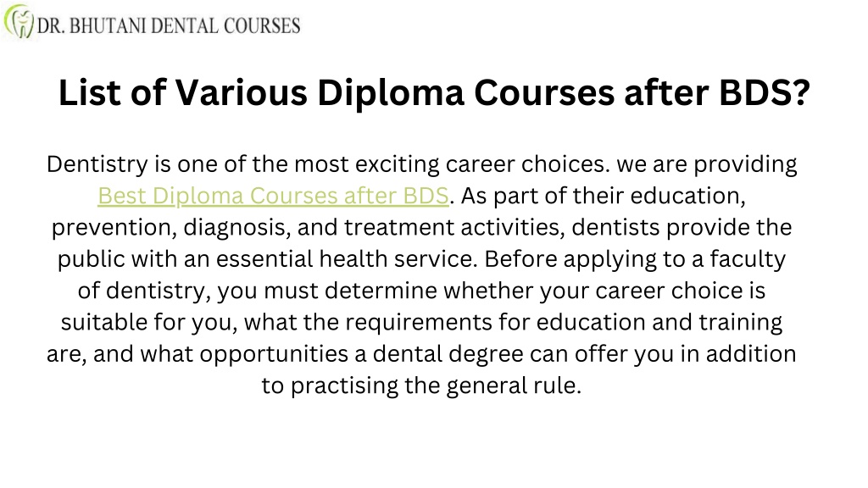Click the words Before applying to a faculty
This screenshot has height=488, width=868.
coord(635,259)
